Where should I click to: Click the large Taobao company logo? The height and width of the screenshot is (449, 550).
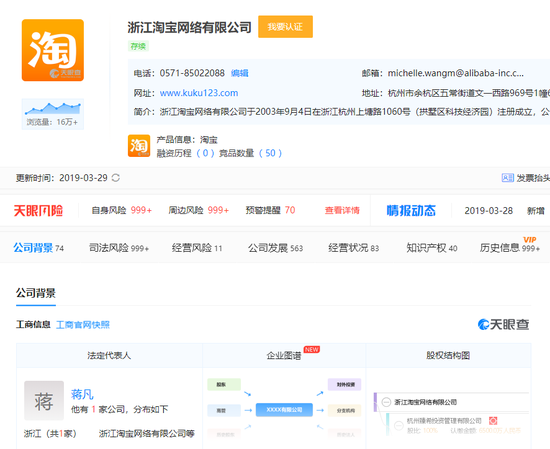[53, 50]
